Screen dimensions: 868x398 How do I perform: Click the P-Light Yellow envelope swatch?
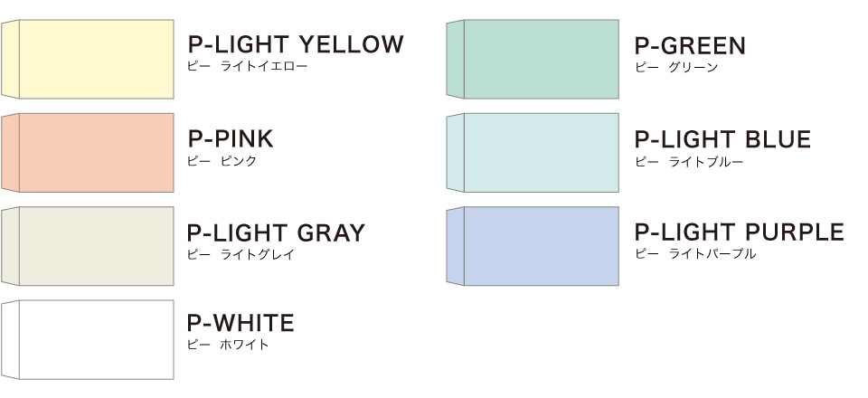[88, 59]
